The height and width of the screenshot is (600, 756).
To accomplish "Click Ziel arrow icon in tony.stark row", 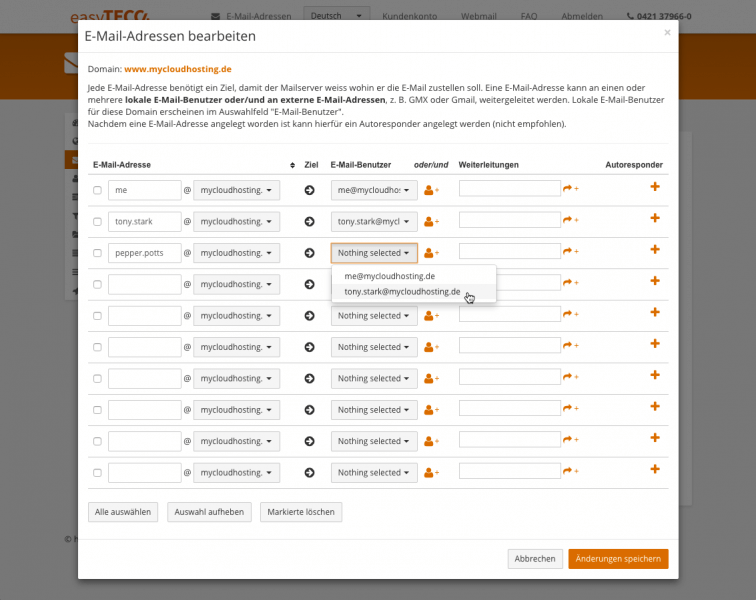I will click(310, 221).
